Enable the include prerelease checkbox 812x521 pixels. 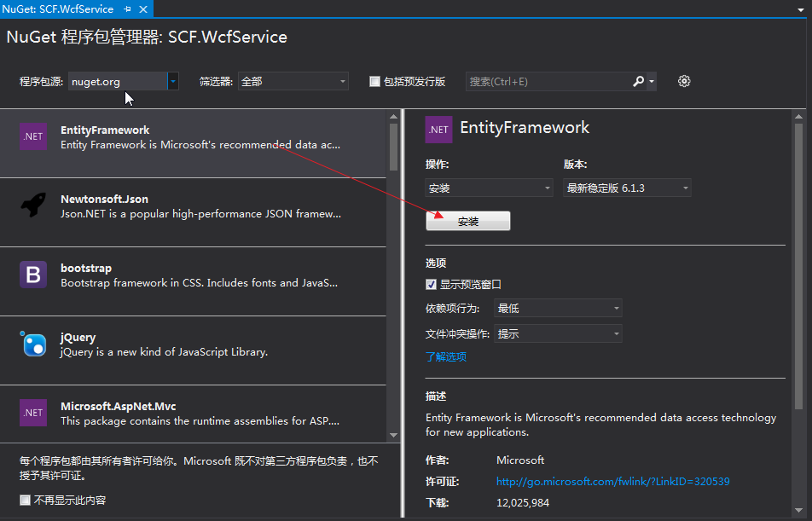click(x=374, y=82)
